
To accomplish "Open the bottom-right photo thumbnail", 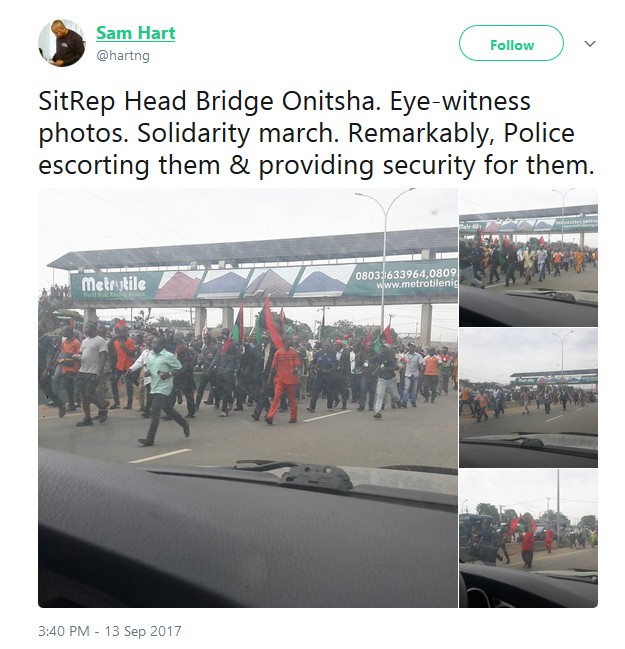I will tap(528, 538).
